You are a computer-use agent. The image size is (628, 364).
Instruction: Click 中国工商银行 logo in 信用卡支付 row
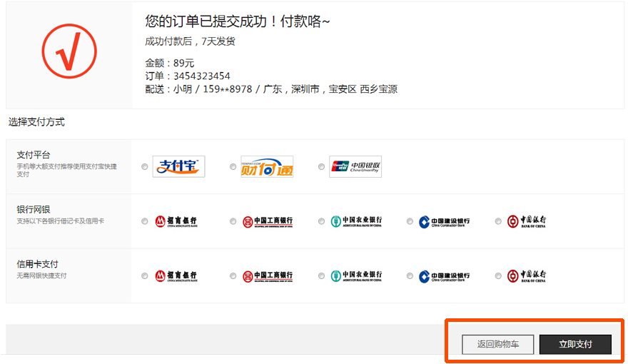point(268,276)
